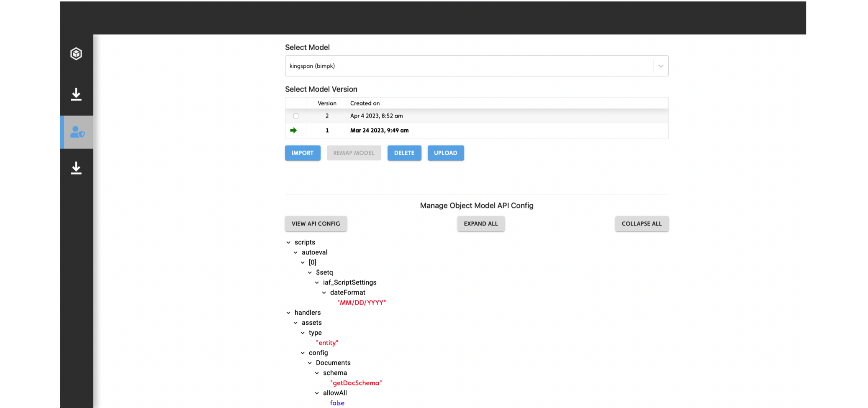Click the UPLOAD button
Viewport: 868px width, 408px height.
445,153
